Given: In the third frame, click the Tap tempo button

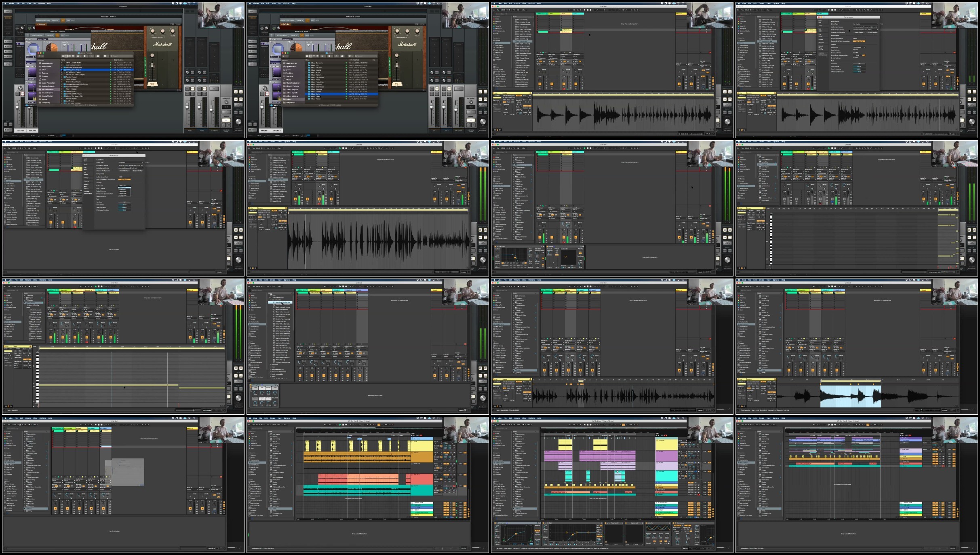Looking at the screenshot, I should click(x=498, y=10).
